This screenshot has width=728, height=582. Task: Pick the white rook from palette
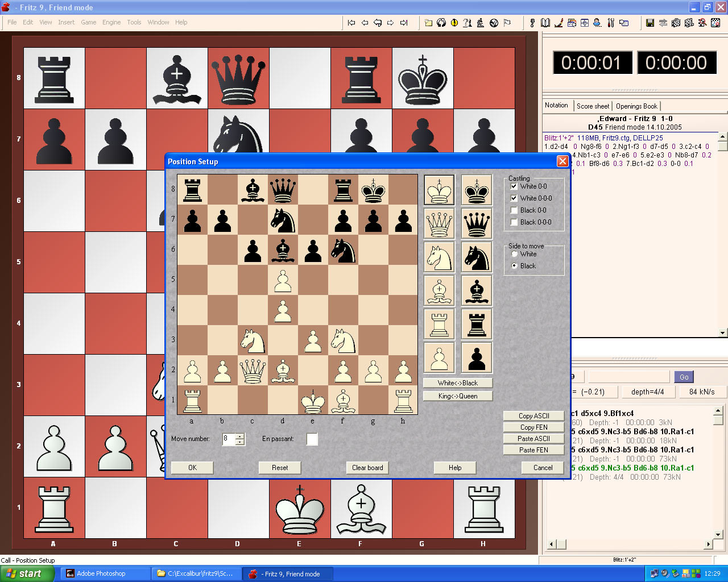pyautogui.click(x=439, y=324)
